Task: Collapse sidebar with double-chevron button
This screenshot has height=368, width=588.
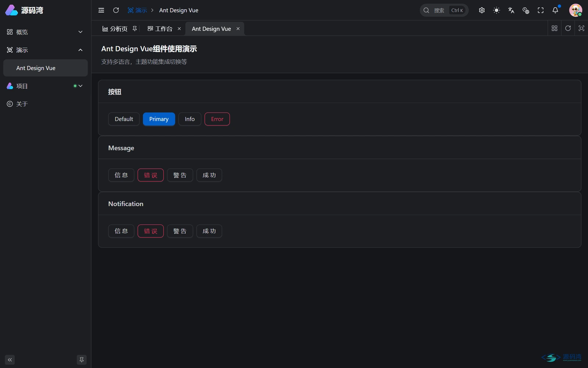Action: tap(10, 360)
